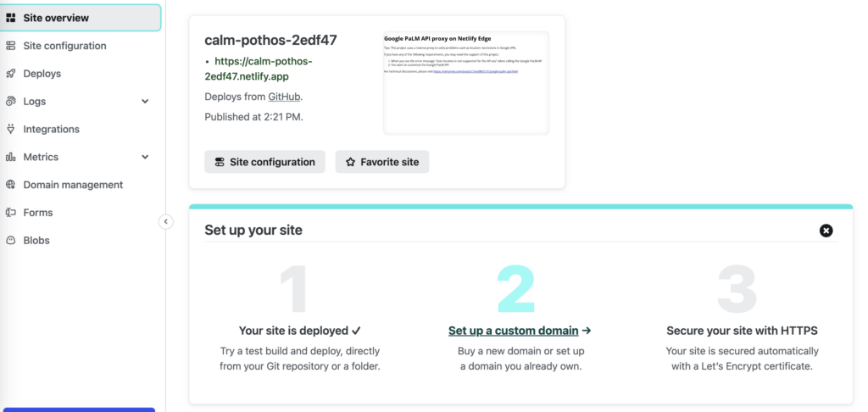Click the Integrations plug icon

[10, 129]
